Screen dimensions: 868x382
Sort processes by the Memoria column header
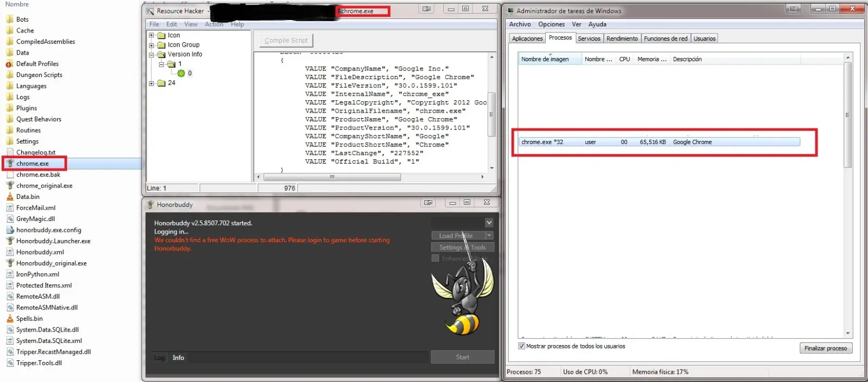[x=652, y=59]
